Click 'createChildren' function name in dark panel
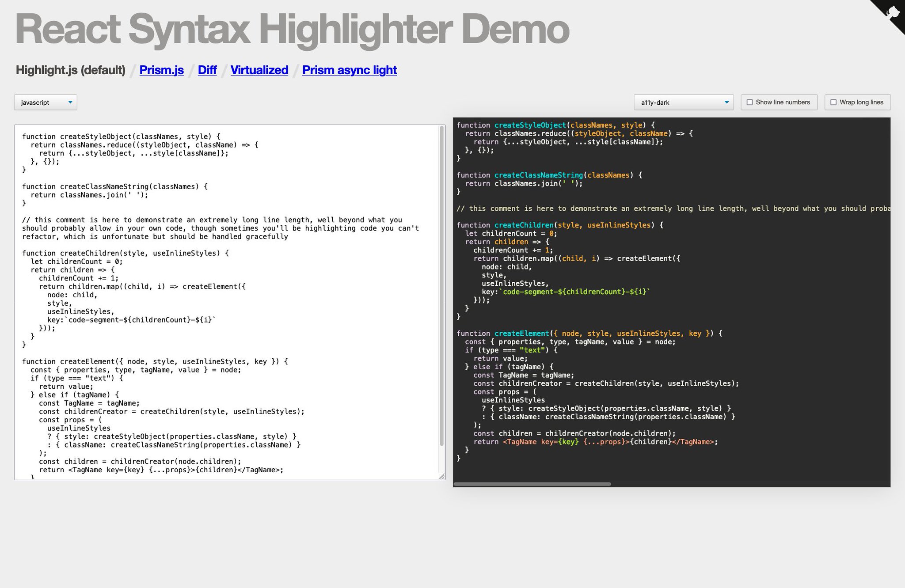 [x=524, y=225]
